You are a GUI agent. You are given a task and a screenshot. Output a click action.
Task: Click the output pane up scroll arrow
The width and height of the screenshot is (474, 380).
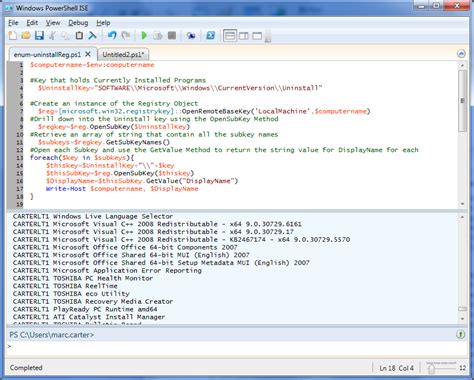coord(462,217)
